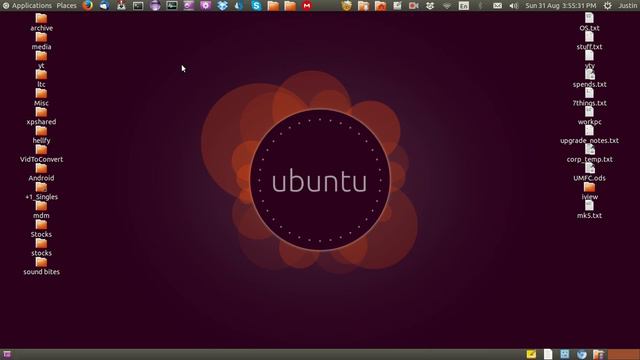Viewport: 640px width, 360px height.
Task: Click the red screen recorder panel icon
Action: tap(413, 6)
